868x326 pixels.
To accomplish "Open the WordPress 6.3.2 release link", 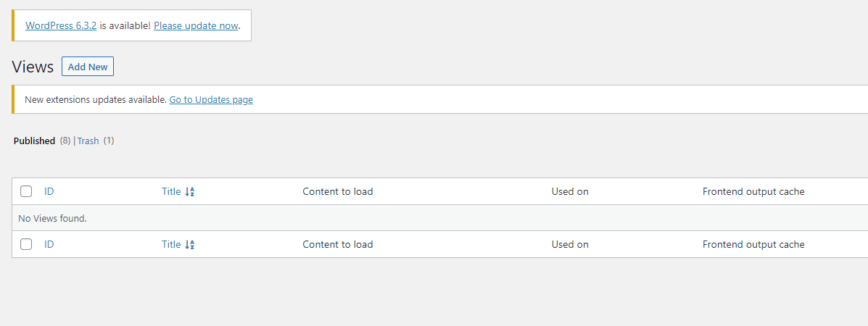I will [x=61, y=25].
